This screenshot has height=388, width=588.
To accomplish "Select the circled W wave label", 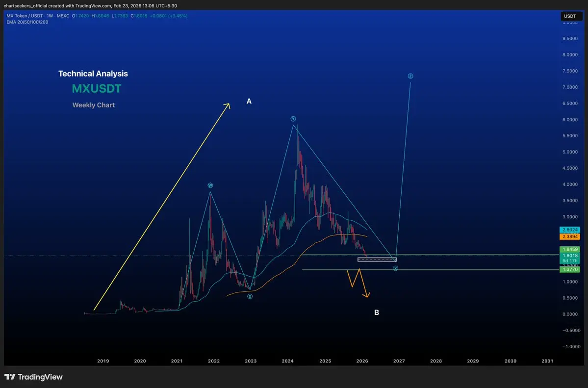I will click(210, 185).
